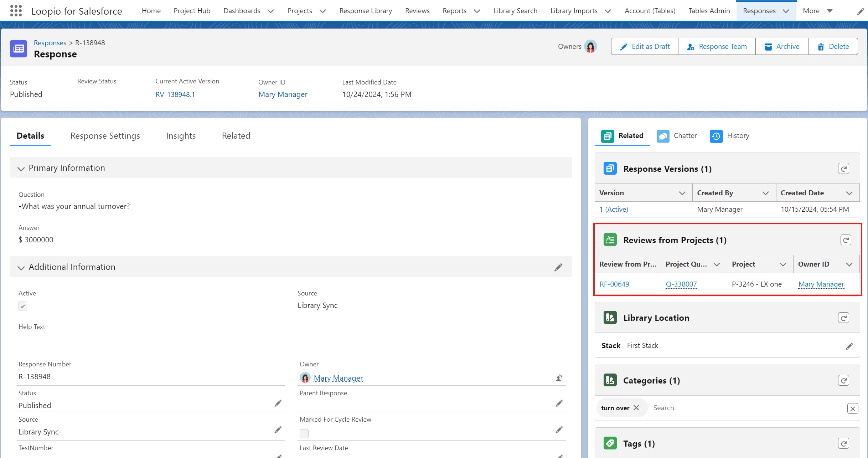
Task: Click the Owner avatar in Additional Information
Action: pyautogui.click(x=305, y=377)
